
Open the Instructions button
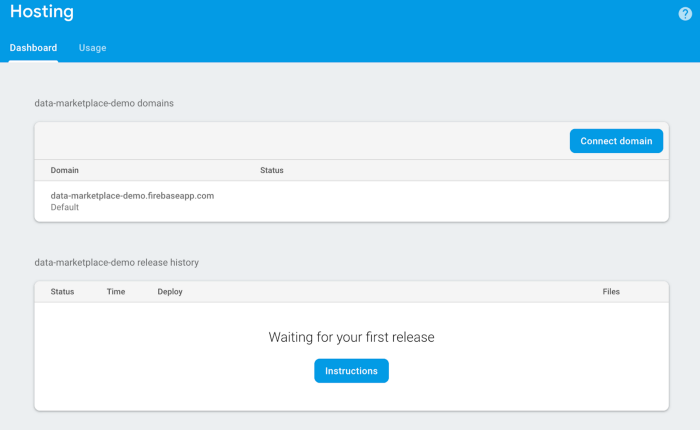(x=351, y=371)
